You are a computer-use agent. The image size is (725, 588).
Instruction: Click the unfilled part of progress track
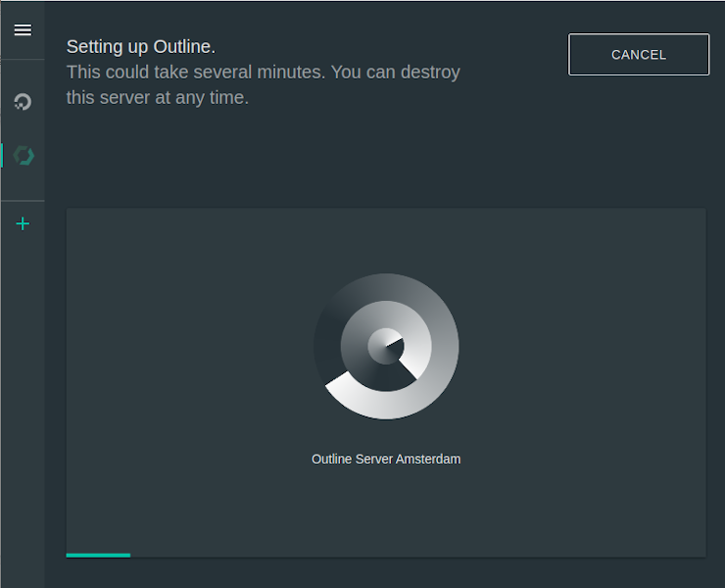click(418, 555)
